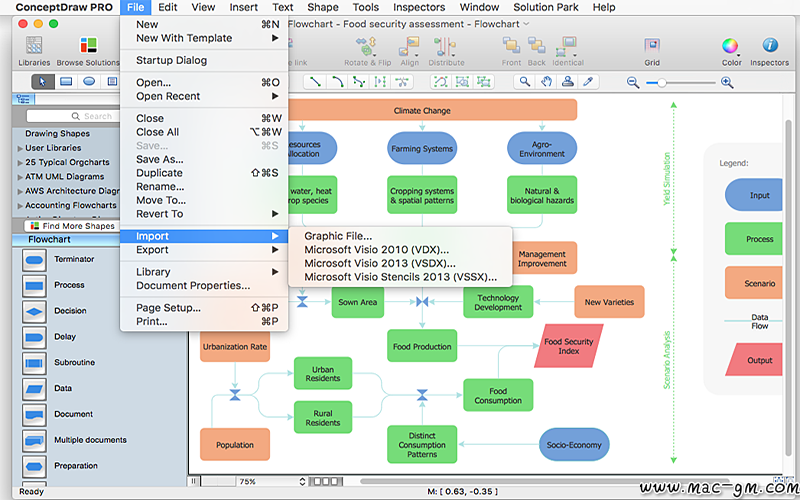This screenshot has width=800, height=500.
Task: Click Find More Shapes button
Action: point(72,226)
